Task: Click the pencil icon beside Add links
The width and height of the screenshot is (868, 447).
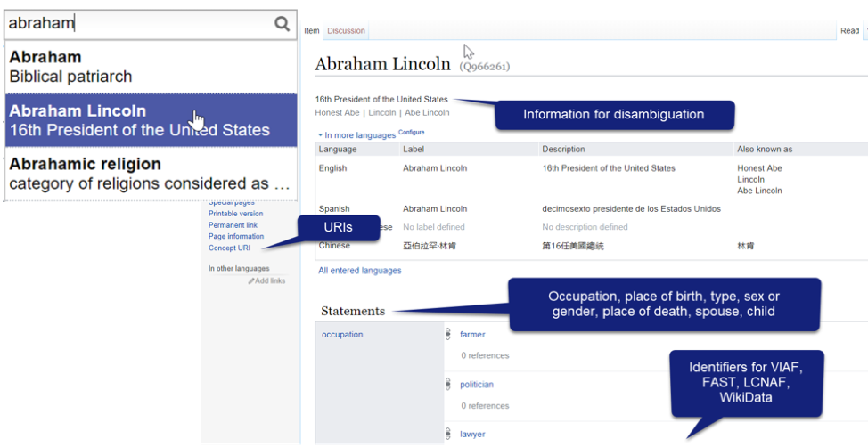Action: pyautogui.click(x=251, y=281)
